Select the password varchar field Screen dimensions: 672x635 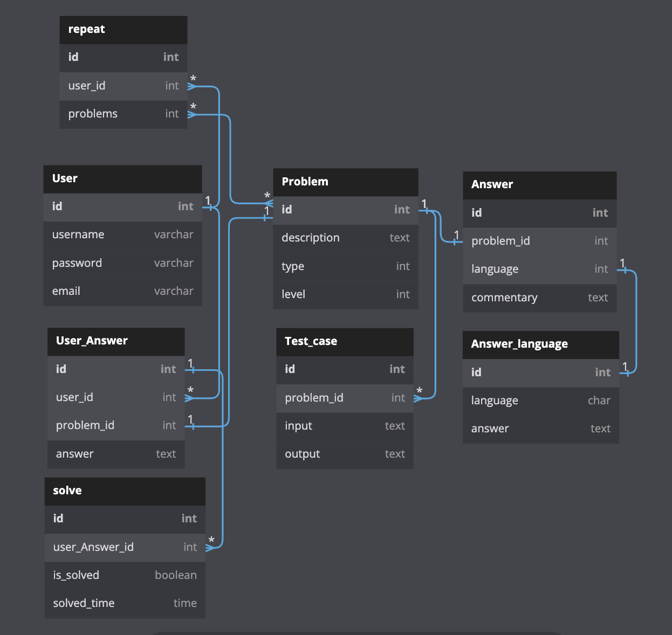[x=122, y=264]
